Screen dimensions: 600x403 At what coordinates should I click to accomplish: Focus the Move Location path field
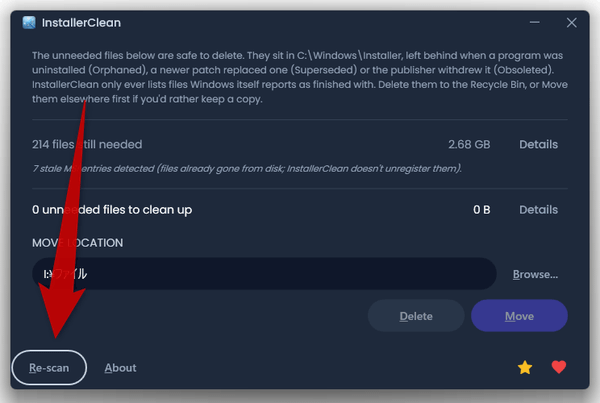coord(264,274)
